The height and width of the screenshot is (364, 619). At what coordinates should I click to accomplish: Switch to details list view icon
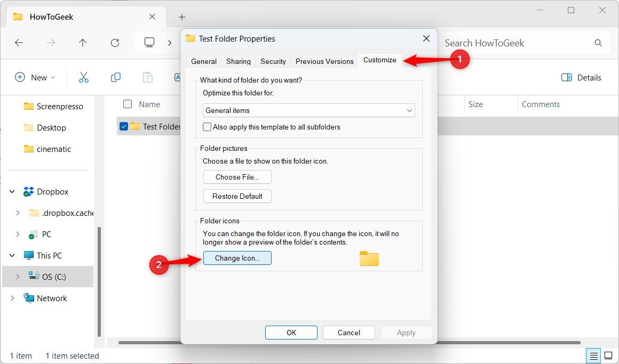tap(593, 355)
